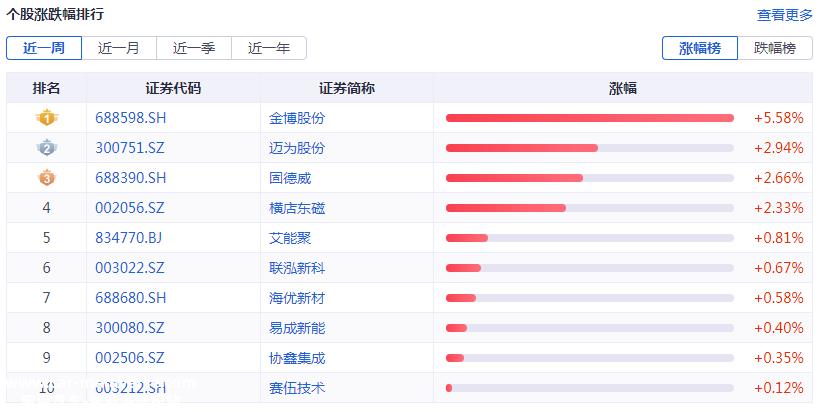This screenshot has width=823, height=412.
Task: Open 艾能聚 stock name link
Action: (290, 238)
